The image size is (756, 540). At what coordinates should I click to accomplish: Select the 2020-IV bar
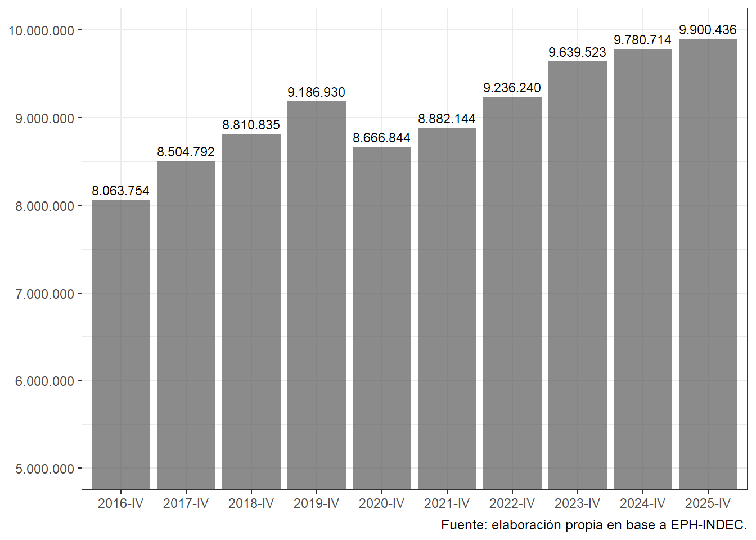[382, 318]
